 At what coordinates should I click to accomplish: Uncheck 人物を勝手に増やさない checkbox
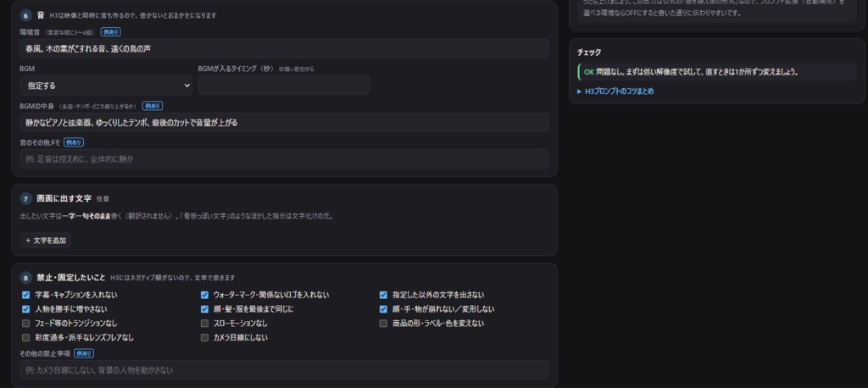tap(25, 309)
